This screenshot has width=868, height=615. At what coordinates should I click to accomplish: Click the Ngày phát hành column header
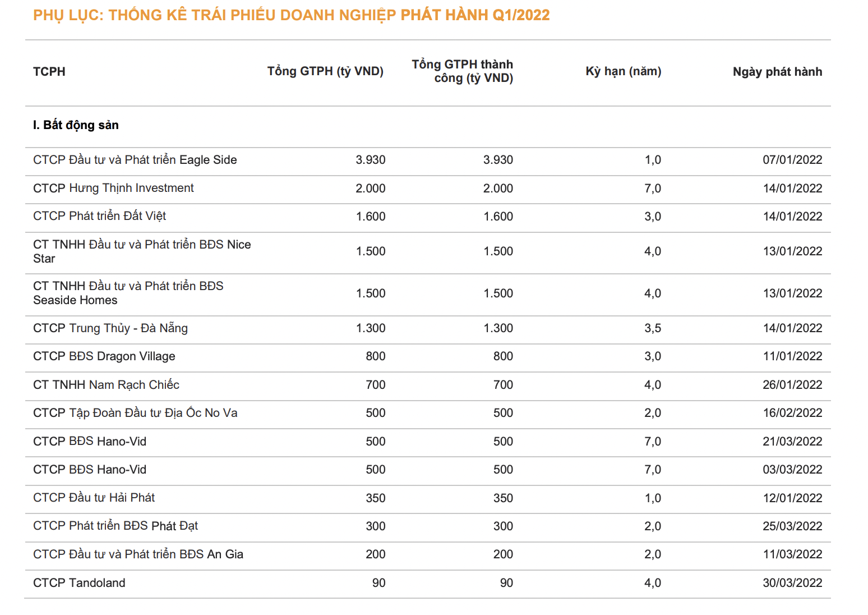coord(777,72)
